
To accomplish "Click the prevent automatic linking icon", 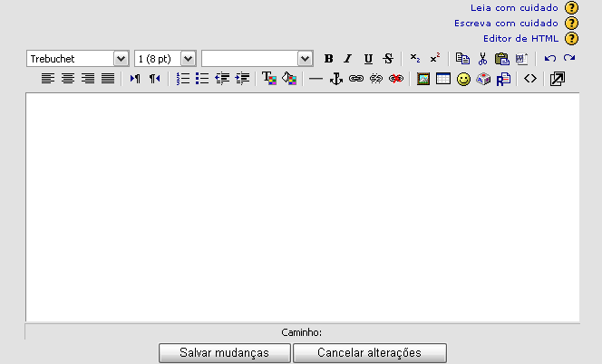I will (x=396, y=79).
